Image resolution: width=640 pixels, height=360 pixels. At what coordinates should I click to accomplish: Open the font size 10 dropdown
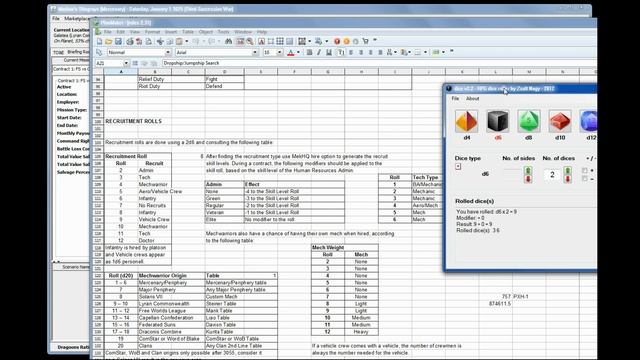(280, 52)
